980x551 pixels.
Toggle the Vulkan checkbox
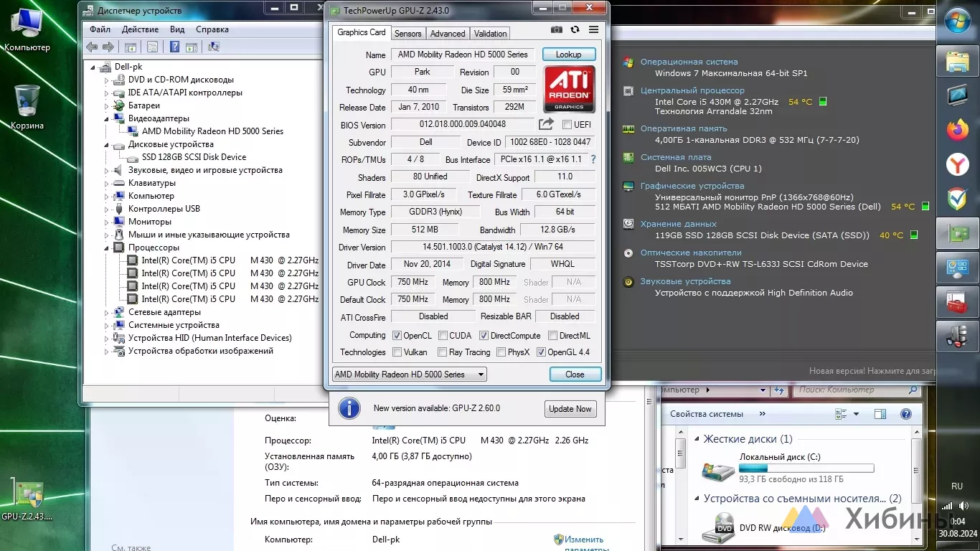[x=397, y=352]
